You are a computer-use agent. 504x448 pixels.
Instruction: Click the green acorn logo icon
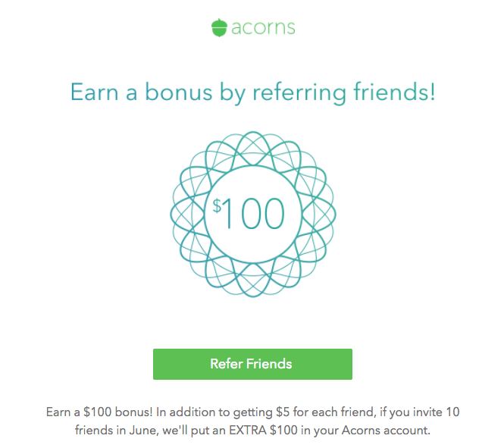[219, 28]
